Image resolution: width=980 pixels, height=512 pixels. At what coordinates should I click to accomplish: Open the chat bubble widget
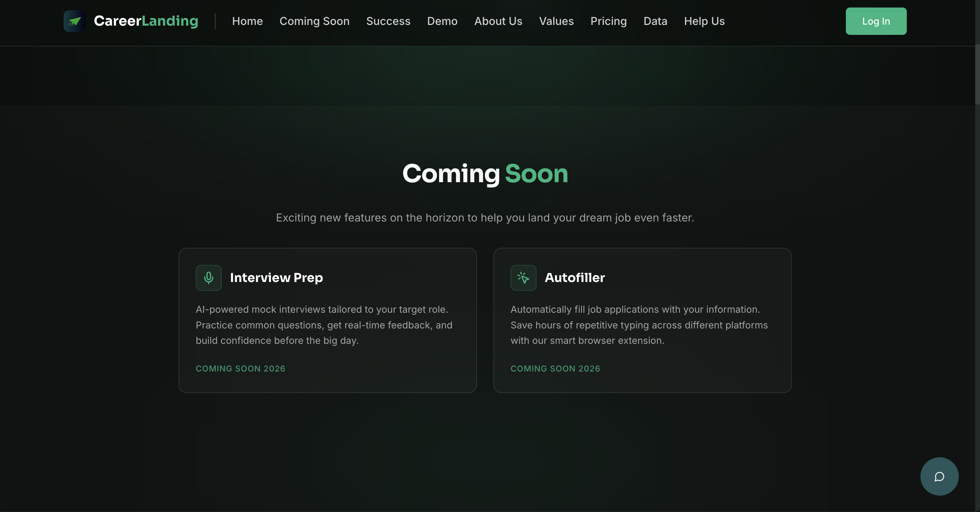(x=939, y=476)
